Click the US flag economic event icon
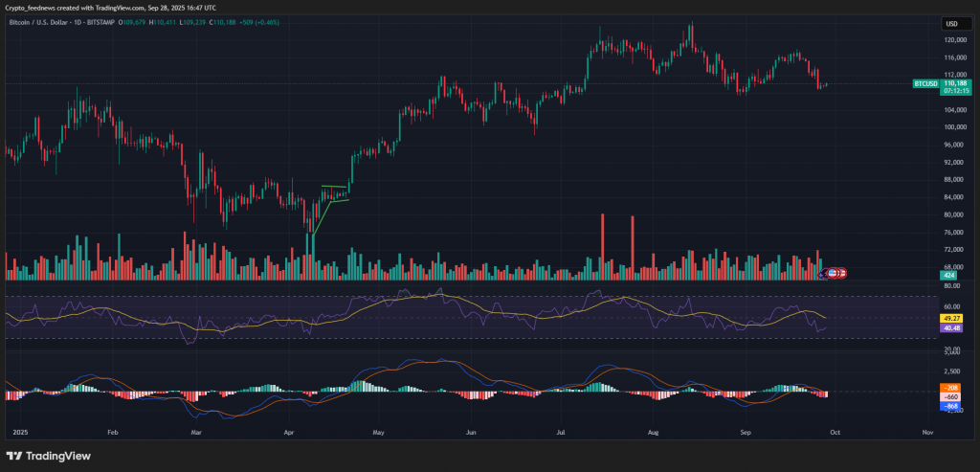This screenshot has width=980, height=472. pos(833,274)
